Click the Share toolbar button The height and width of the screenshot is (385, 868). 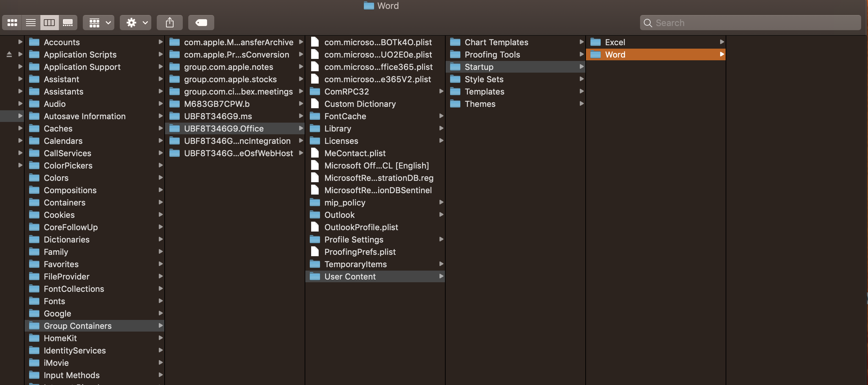click(x=170, y=23)
